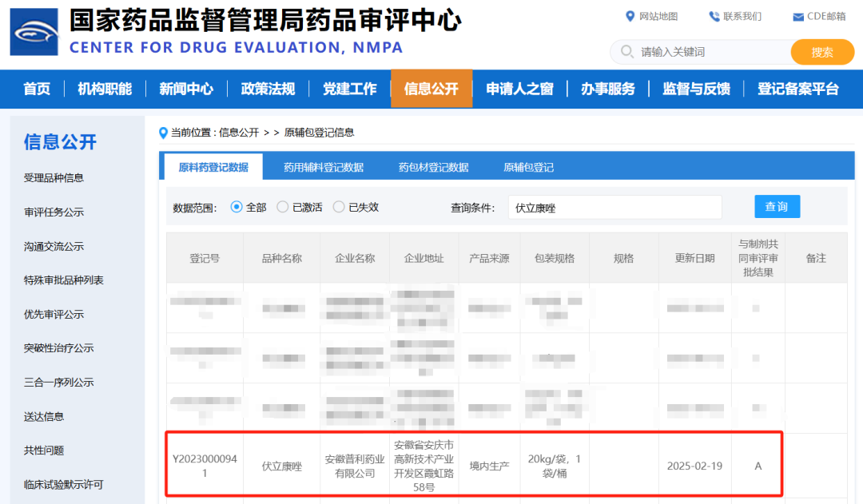Select the 已失效 radio option
The width and height of the screenshot is (863, 504).
(339, 207)
